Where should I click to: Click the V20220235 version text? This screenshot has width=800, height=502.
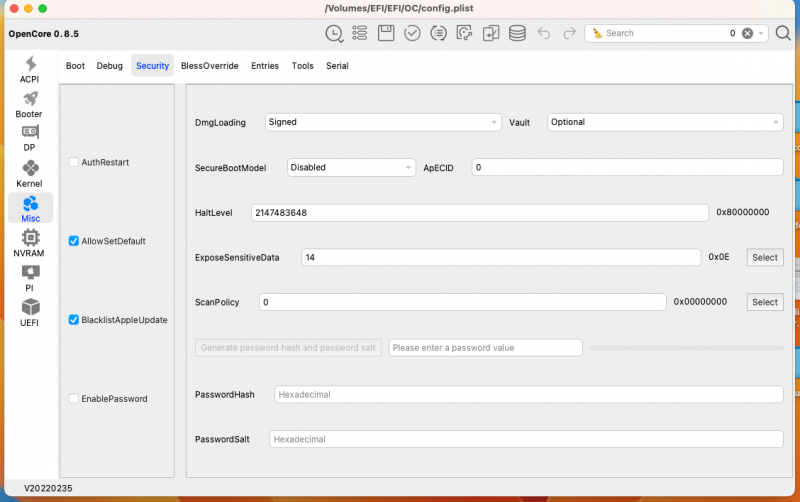[x=48, y=488]
